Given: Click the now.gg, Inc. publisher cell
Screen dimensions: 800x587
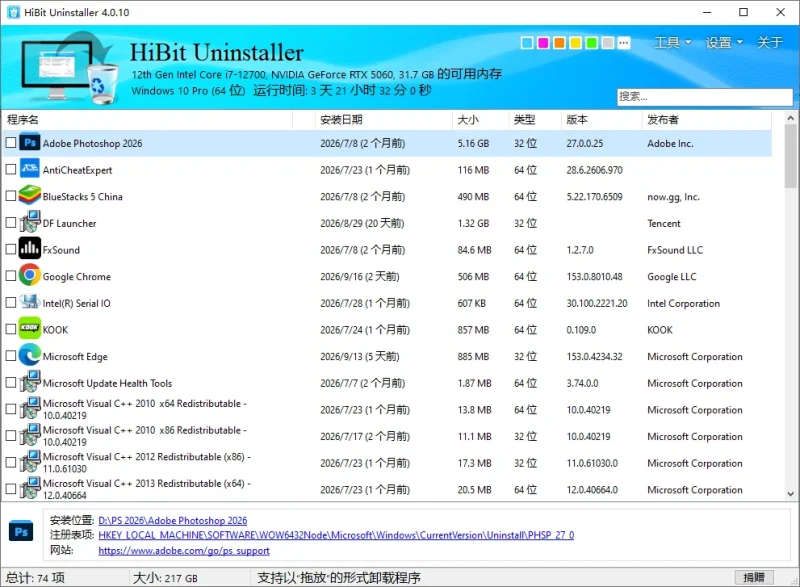Looking at the screenshot, I should pyautogui.click(x=673, y=197).
